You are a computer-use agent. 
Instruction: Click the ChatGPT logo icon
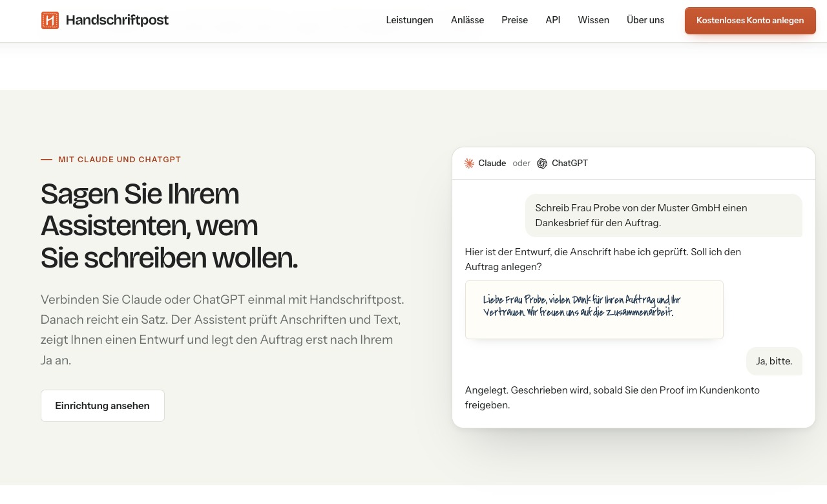[542, 163]
